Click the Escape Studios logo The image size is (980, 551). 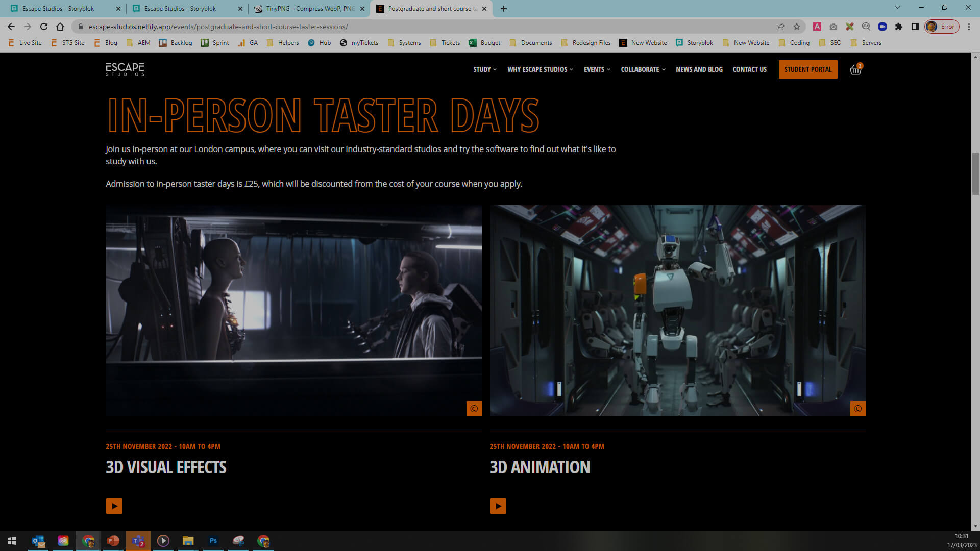click(125, 69)
